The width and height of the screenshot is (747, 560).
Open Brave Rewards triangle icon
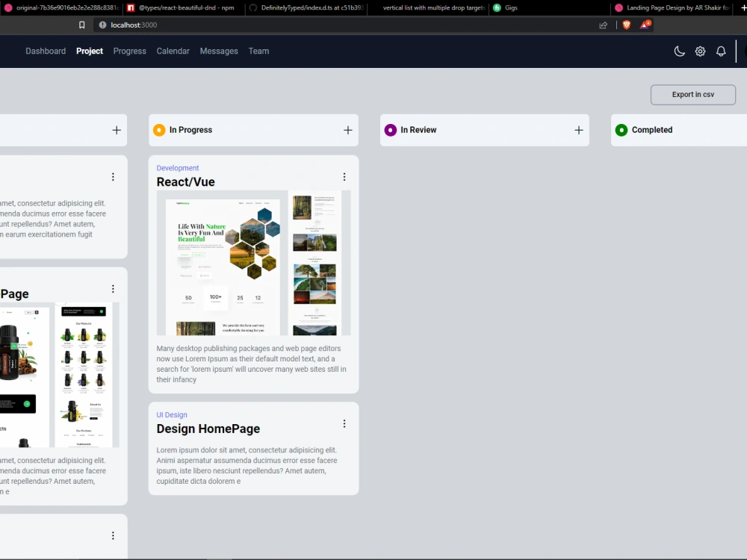tap(645, 25)
